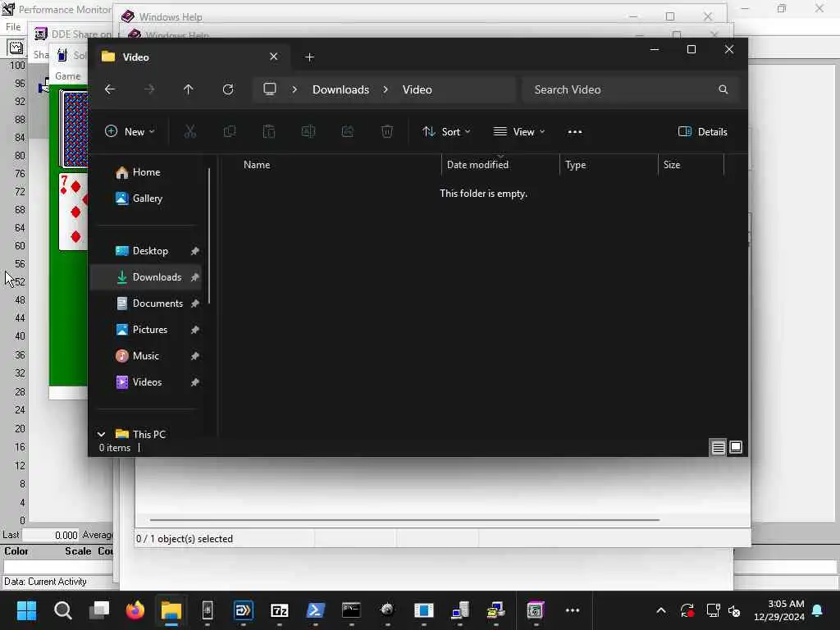Open File menu in Performance Monitor

13,27
